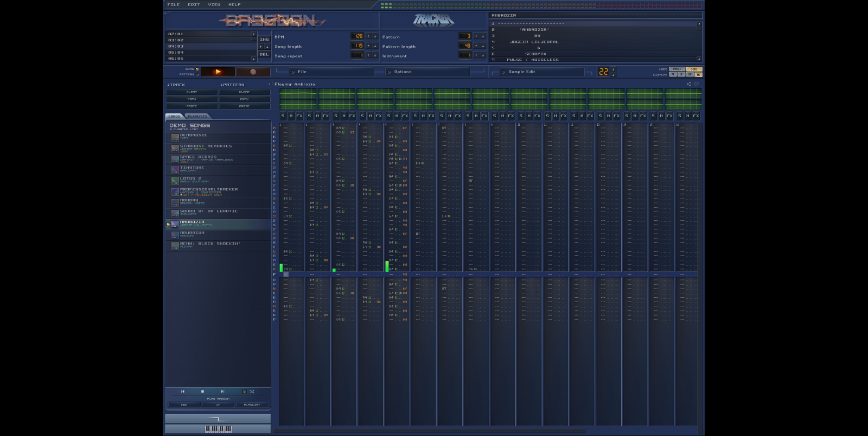Click the share icon above the scopes
This screenshot has width=868, height=436.
[x=688, y=84]
